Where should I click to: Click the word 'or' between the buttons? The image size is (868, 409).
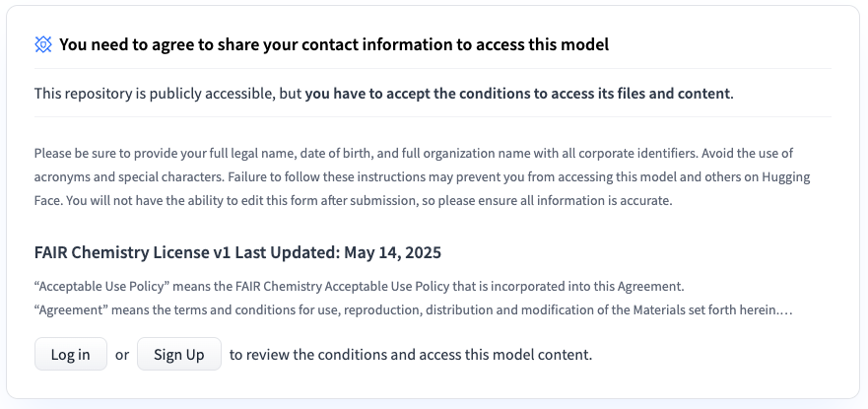pyautogui.click(x=122, y=355)
